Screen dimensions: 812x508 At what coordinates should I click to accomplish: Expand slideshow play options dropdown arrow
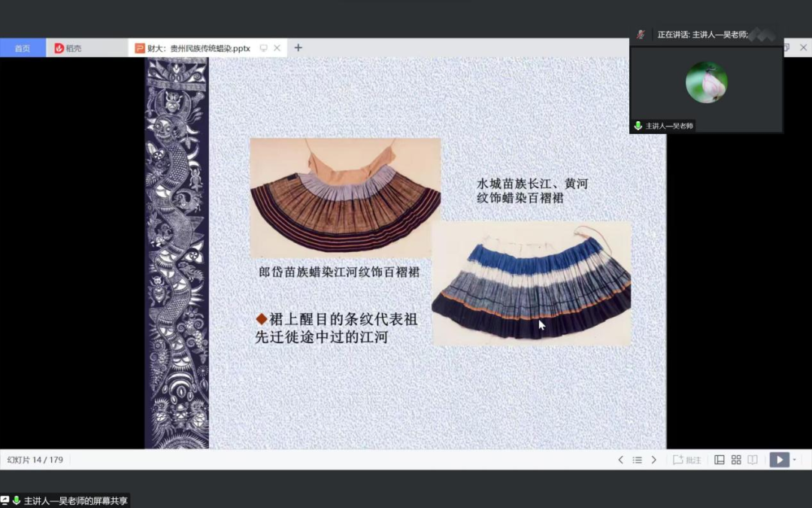pos(795,460)
